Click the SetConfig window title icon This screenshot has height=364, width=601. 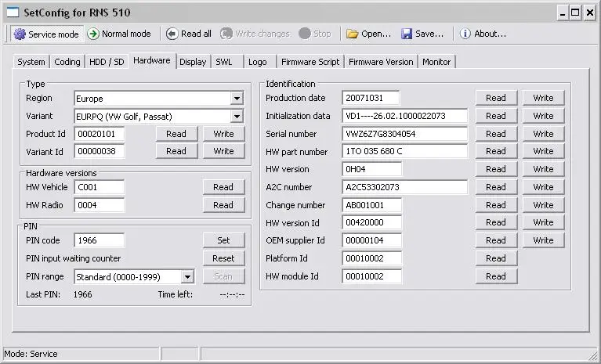13,13
